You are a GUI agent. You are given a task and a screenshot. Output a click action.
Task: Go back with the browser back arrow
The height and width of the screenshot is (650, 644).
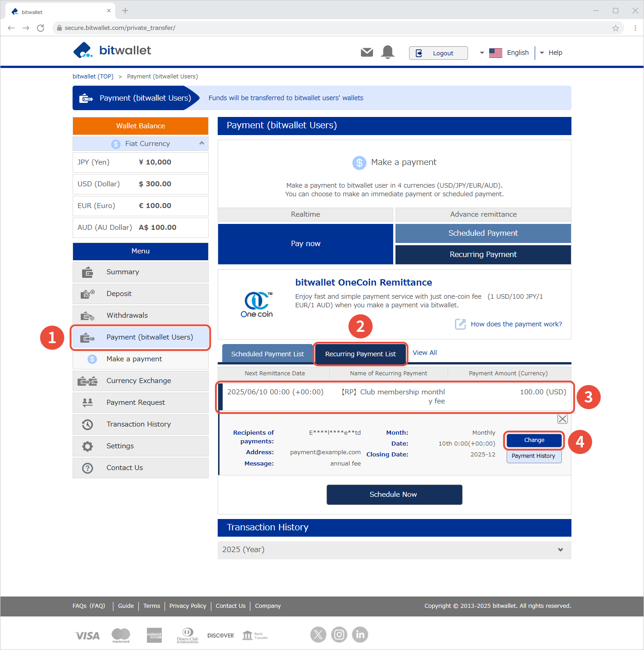click(x=11, y=28)
